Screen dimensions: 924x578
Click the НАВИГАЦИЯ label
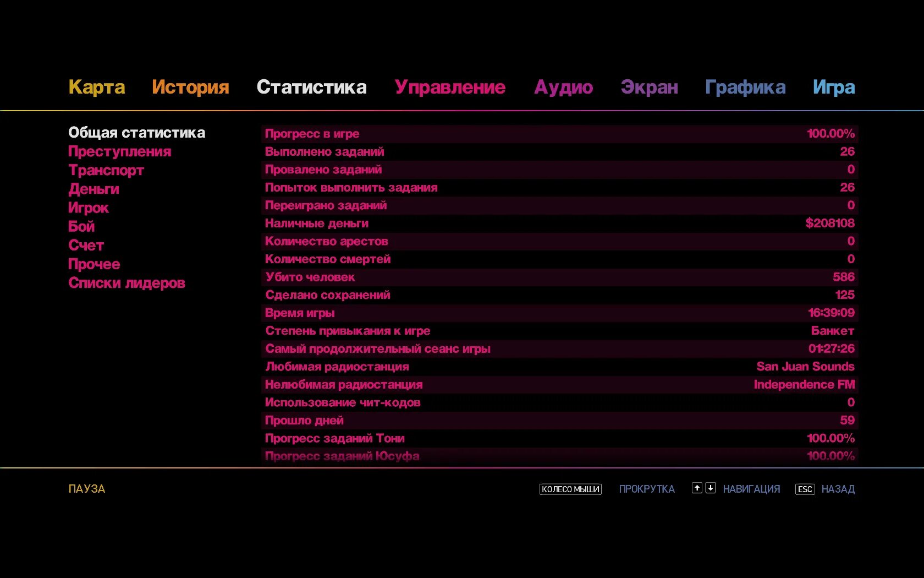[x=751, y=489]
